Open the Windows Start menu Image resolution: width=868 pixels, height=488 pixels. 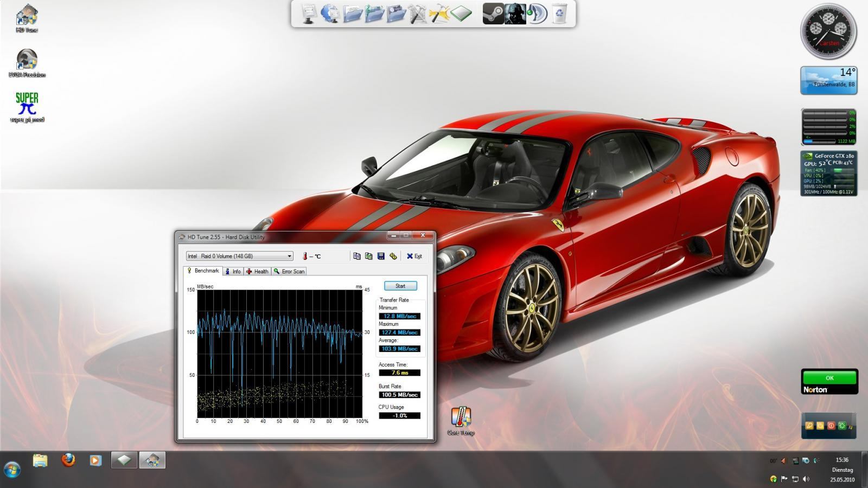pos(12,469)
